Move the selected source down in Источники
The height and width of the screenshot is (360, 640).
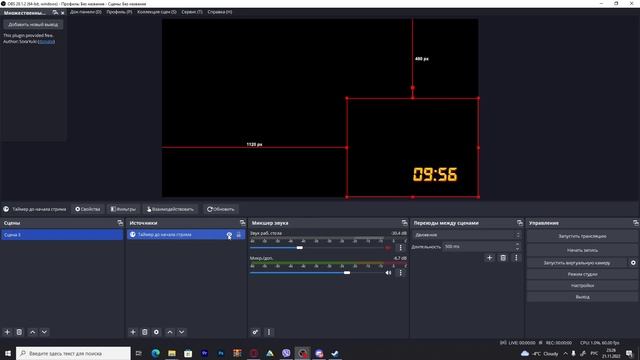point(182,332)
